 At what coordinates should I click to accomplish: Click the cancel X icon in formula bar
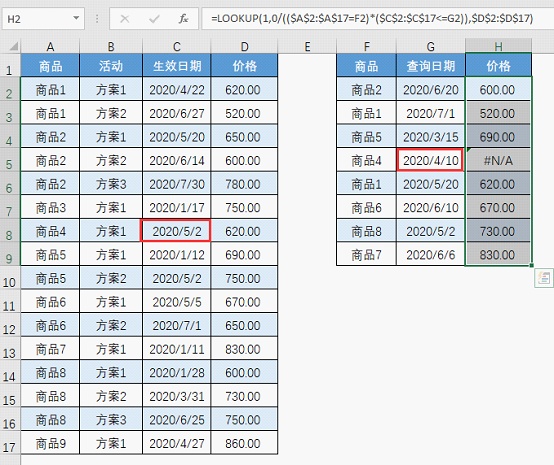[125, 19]
